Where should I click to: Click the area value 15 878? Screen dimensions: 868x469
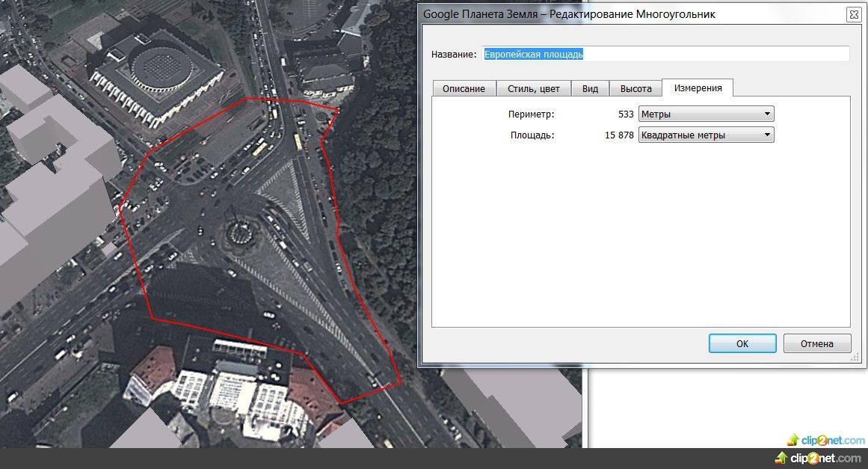[619, 135]
